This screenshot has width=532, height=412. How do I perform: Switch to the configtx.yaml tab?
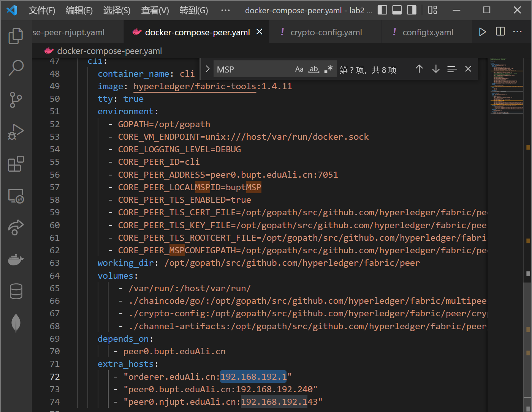pos(427,32)
